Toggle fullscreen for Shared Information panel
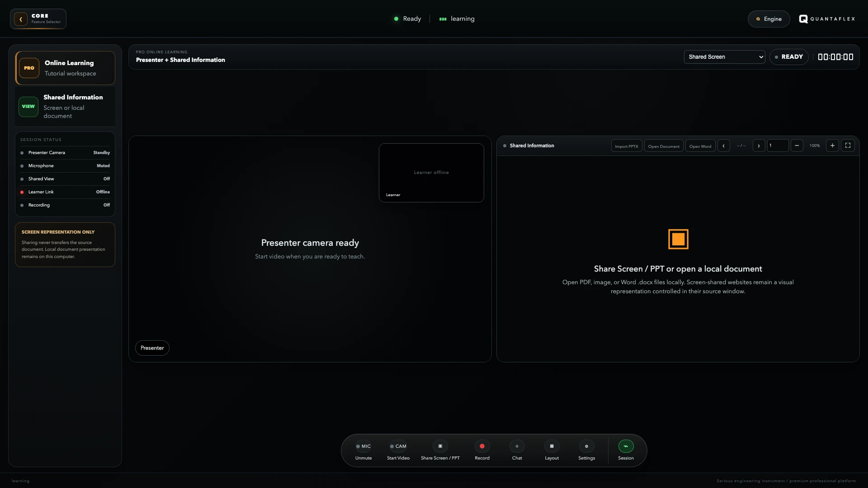Viewport: 868px width, 488px height. point(848,145)
